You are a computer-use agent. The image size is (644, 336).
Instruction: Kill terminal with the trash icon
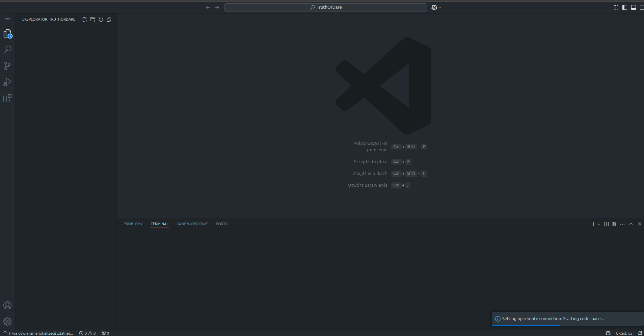614,224
